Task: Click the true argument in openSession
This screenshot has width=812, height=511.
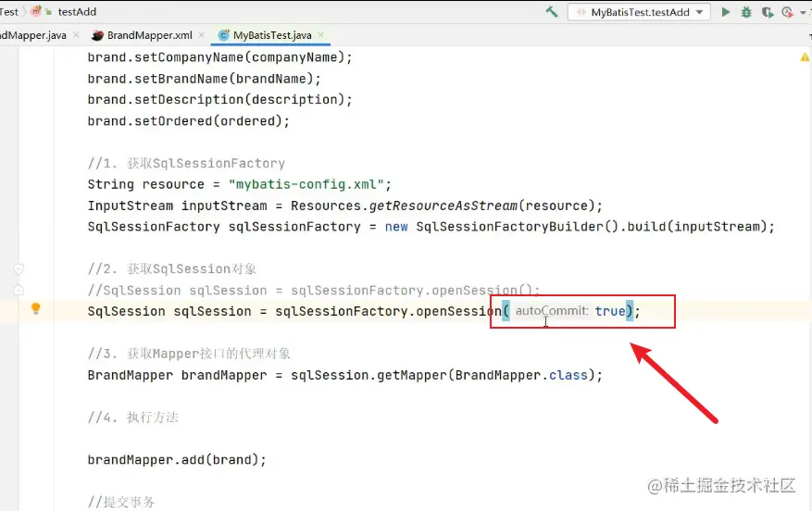Action: tap(609, 311)
